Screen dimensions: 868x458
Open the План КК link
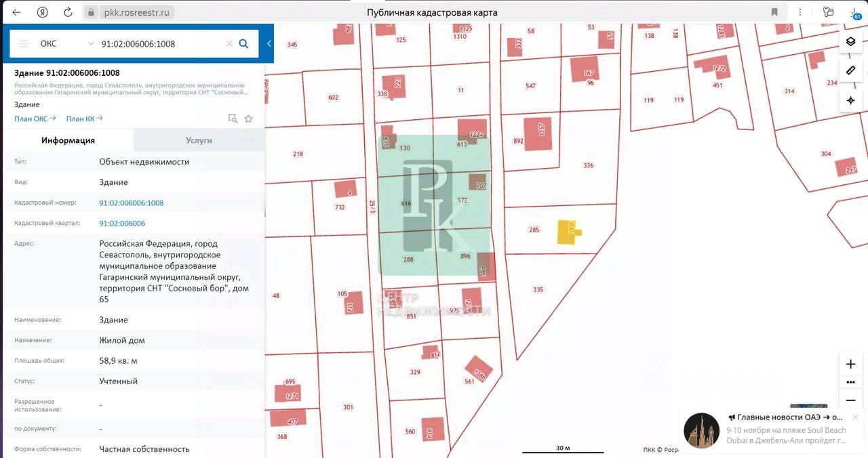(84, 119)
